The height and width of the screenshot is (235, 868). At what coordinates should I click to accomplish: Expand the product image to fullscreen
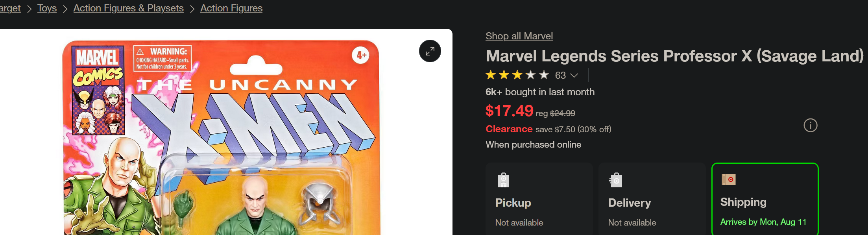point(430,51)
